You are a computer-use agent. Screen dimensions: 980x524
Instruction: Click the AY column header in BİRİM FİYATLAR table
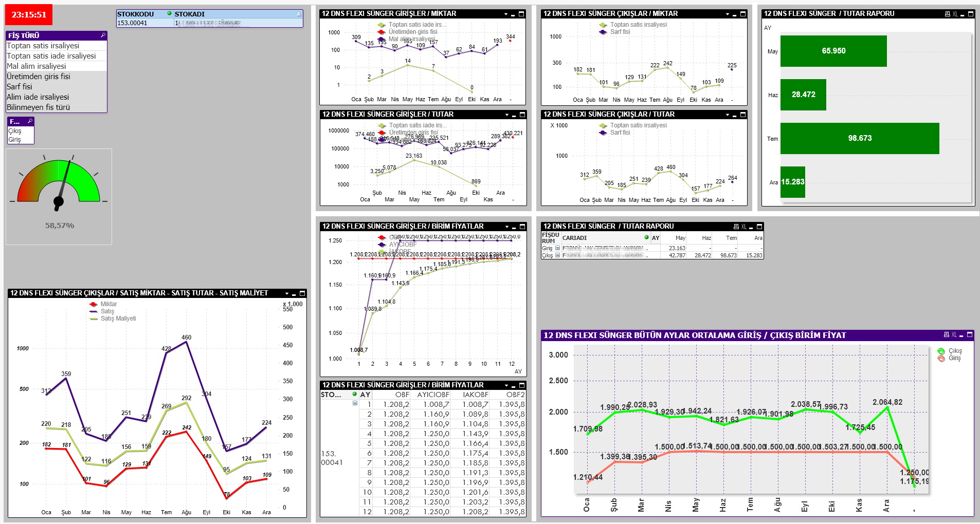pyautogui.click(x=365, y=395)
